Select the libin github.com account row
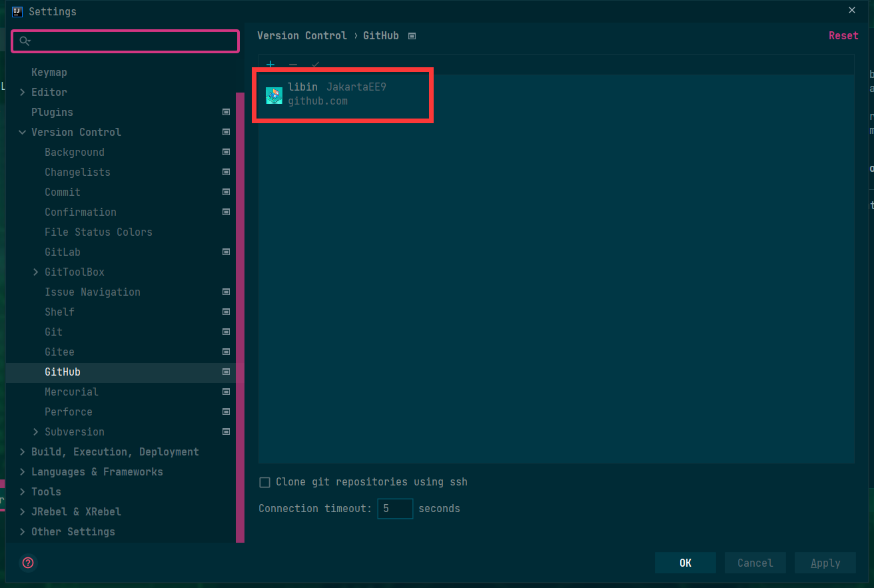Screen dimensions: 874x588 (x=556, y=95)
